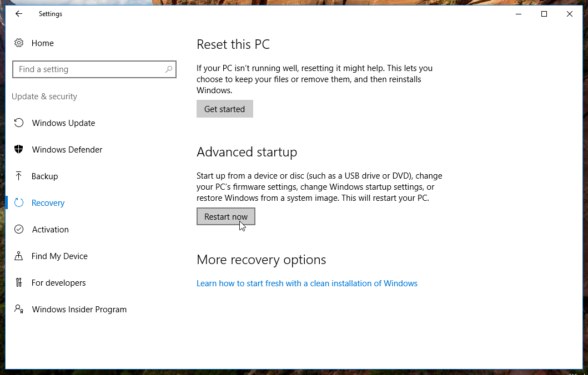Click the Home gear icon

[x=19, y=43]
